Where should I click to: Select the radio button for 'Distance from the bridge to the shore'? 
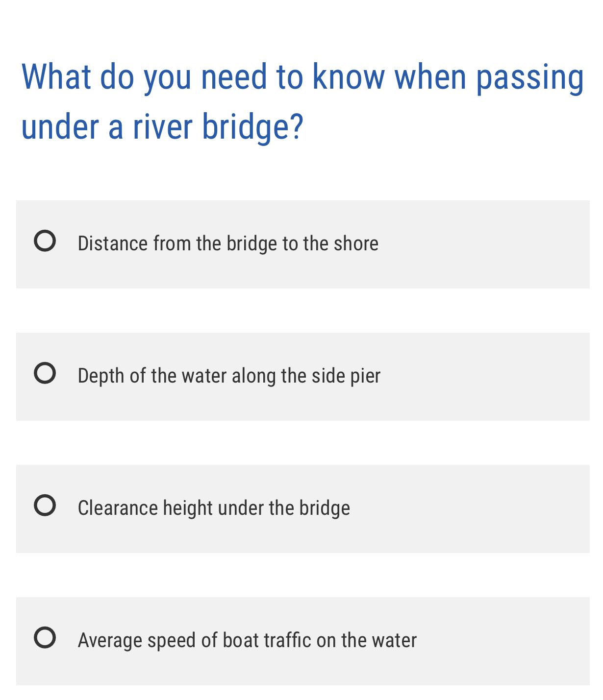pyautogui.click(x=45, y=242)
